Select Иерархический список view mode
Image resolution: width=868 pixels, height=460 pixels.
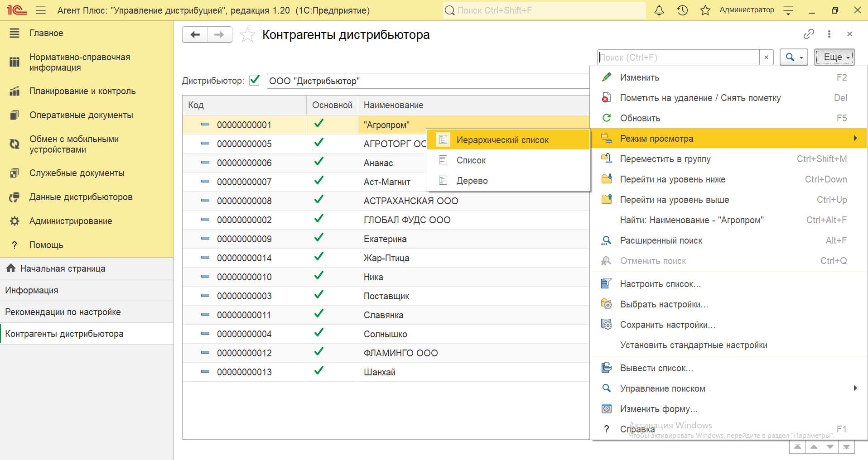508,140
